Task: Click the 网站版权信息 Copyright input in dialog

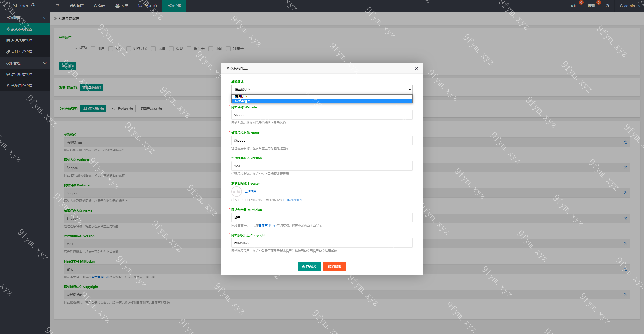Action: click(322, 243)
